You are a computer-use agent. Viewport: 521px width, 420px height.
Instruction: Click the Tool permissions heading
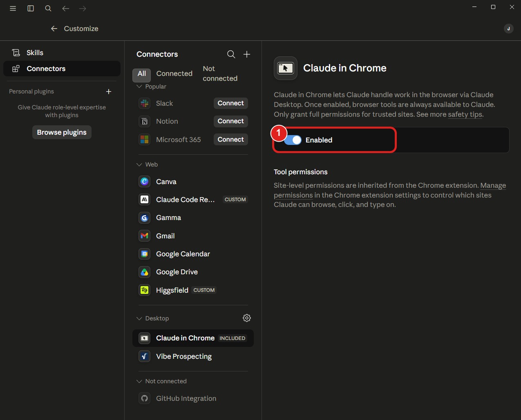[301, 172]
